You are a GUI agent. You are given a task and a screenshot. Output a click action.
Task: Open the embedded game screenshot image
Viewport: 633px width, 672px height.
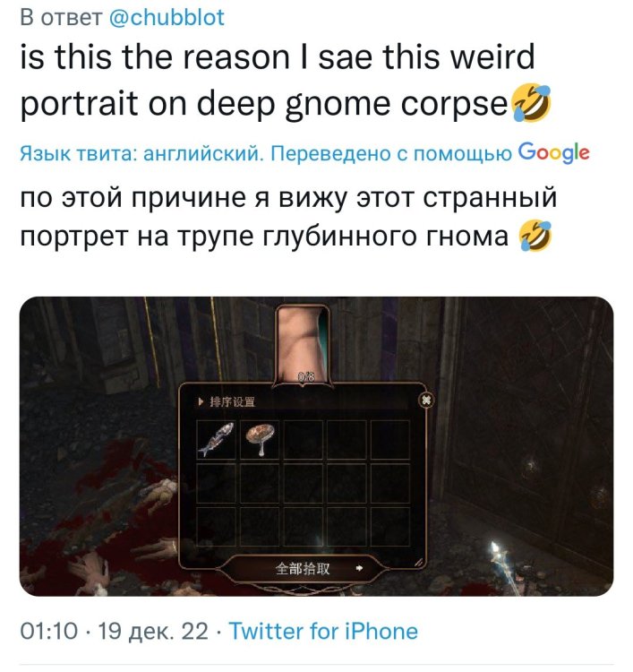click(x=316, y=445)
